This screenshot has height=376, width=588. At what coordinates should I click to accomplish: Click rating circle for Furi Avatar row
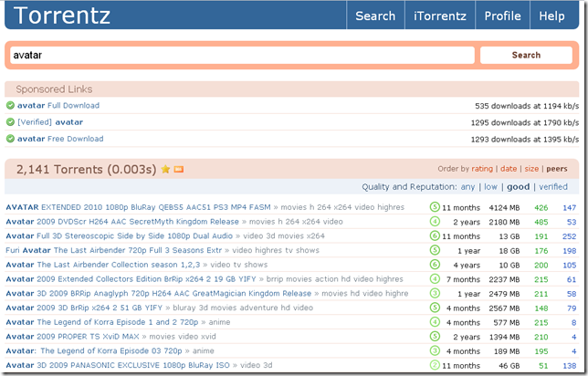435,250
